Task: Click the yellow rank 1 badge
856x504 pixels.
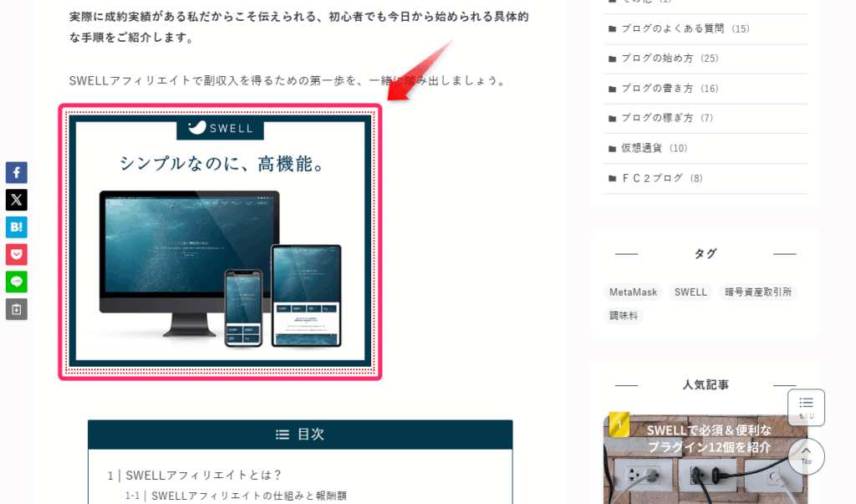Action: tap(619, 425)
